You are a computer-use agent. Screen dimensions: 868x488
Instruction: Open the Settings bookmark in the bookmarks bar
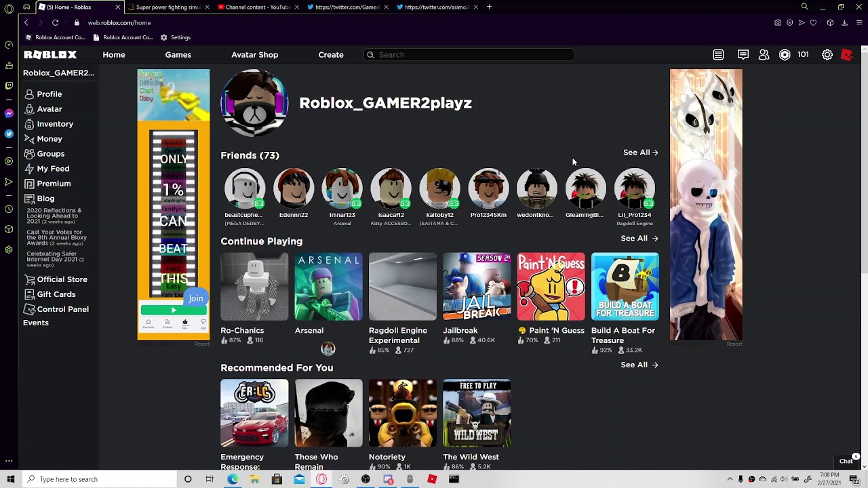point(176,37)
